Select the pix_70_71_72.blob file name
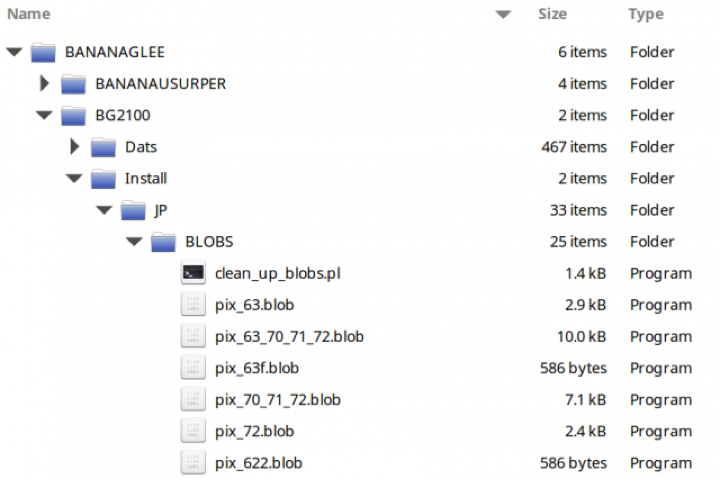720x479 pixels. [x=277, y=400]
